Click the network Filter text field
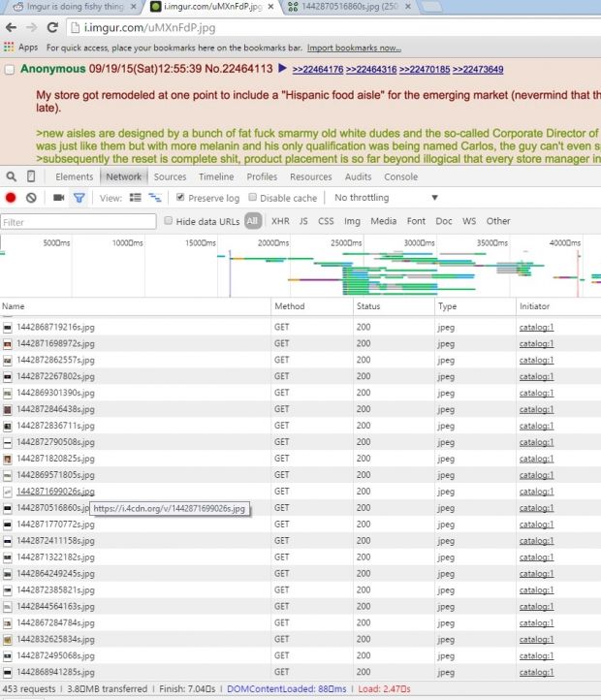This screenshot has height=700, width=601. (x=79, y=222)
